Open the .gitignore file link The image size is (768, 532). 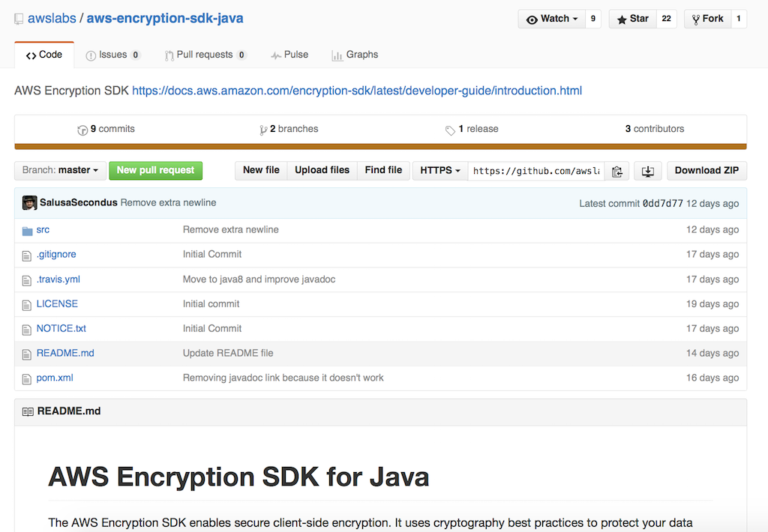coord(56,255)
